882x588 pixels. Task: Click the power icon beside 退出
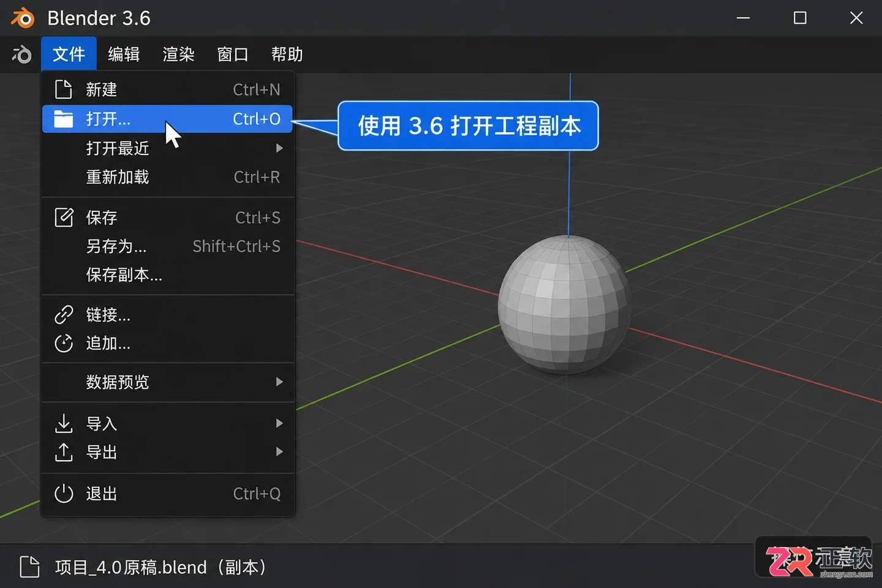point(64,494)
